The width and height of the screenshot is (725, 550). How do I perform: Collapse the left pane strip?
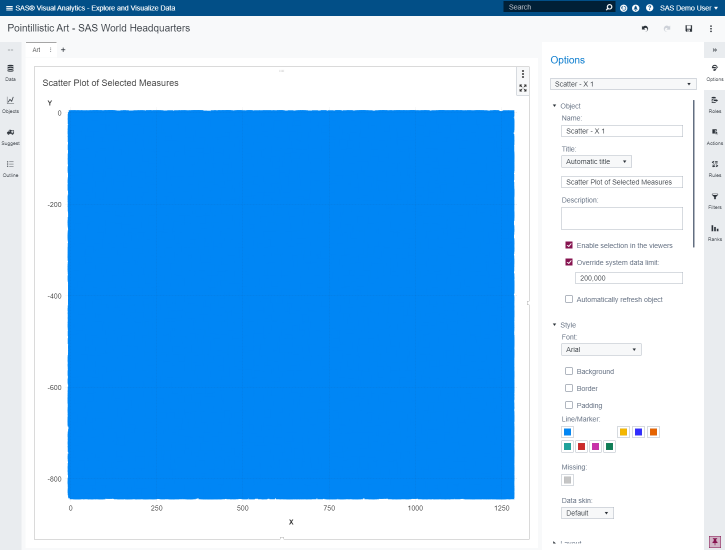pos(10,50)
